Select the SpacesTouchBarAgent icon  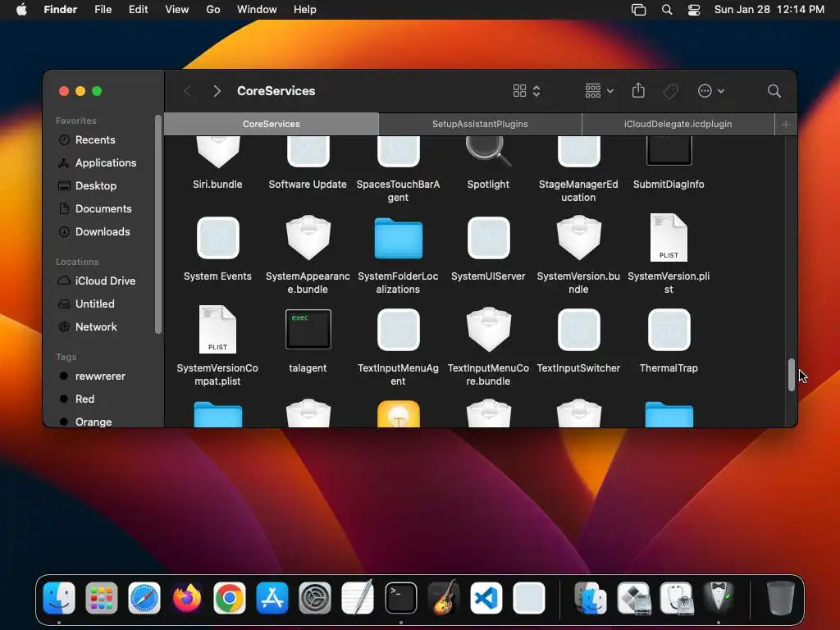(398, 152)
